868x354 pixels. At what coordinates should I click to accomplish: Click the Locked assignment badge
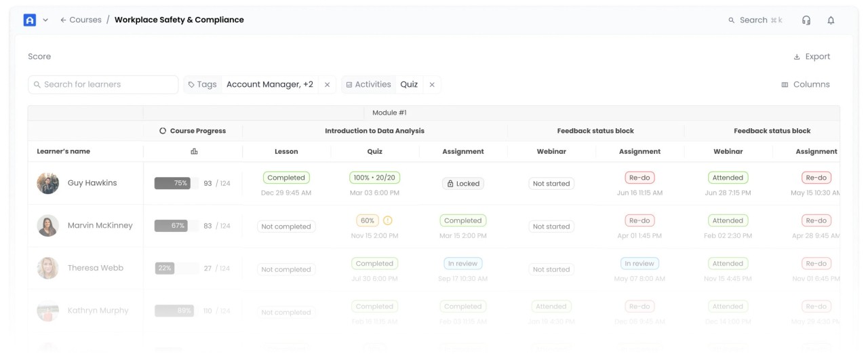463,184
